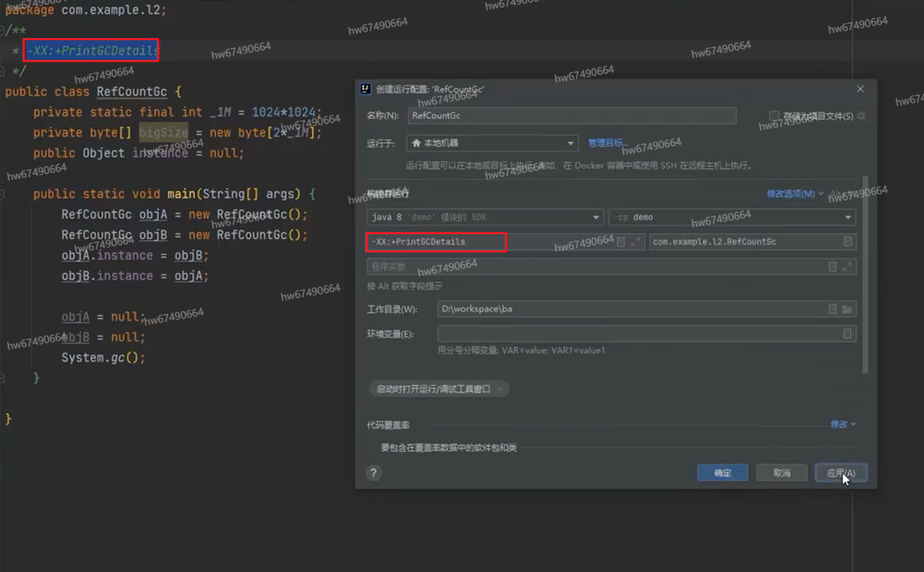The image size is (924, 572).
Task: Open the java 8 SDK dropdown
Action: point(485,217)
